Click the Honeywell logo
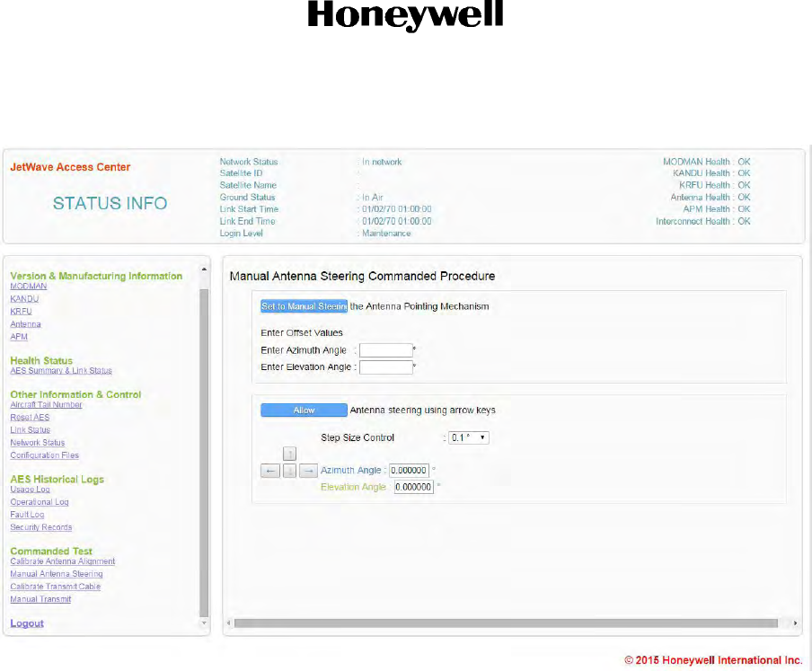This screenshot has height=671, width=812. coord(405,15)
